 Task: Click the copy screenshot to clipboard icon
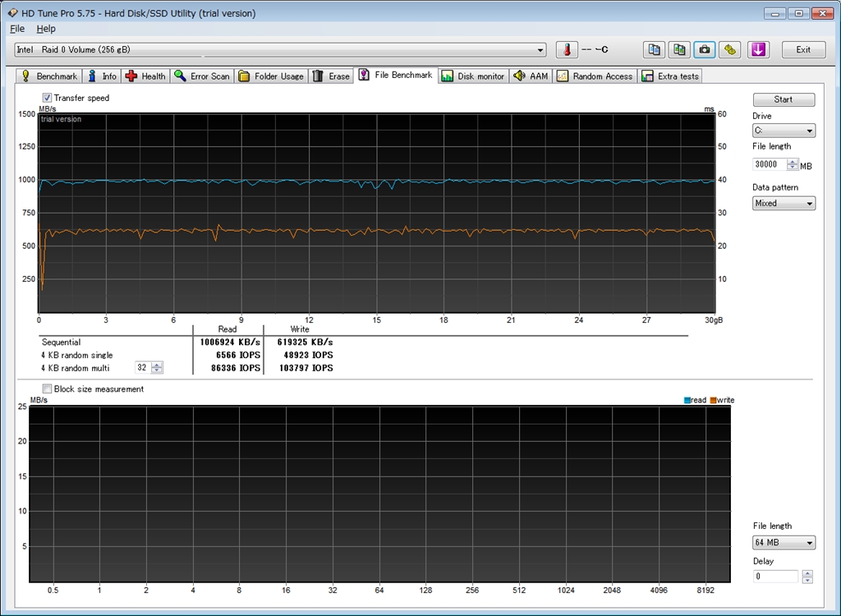679,49
